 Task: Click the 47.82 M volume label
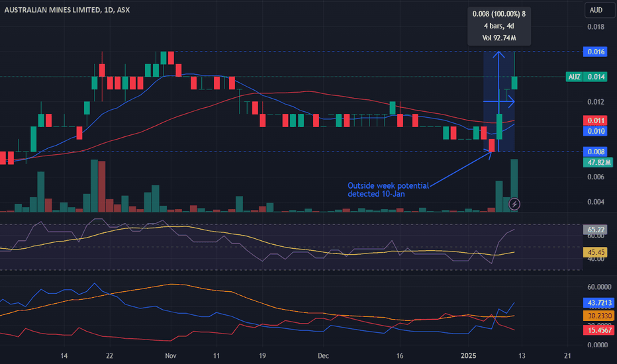[598, 162]
